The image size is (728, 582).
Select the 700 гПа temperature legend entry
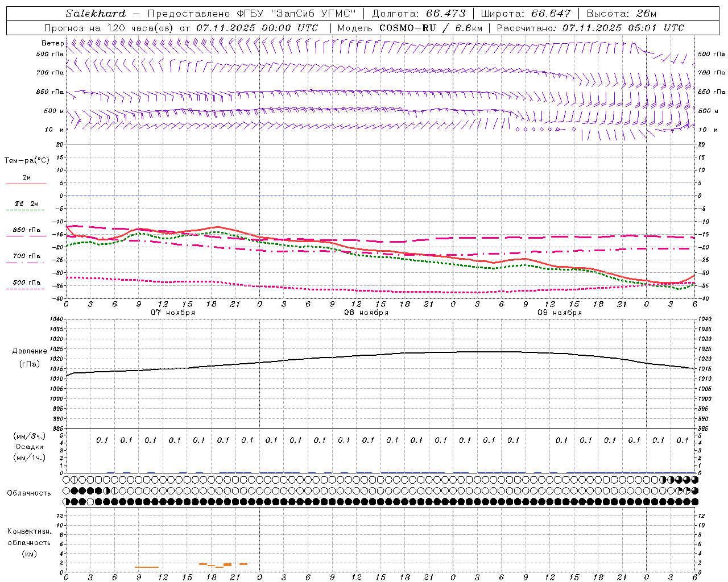pyautogui.click(x=27, y=256)
